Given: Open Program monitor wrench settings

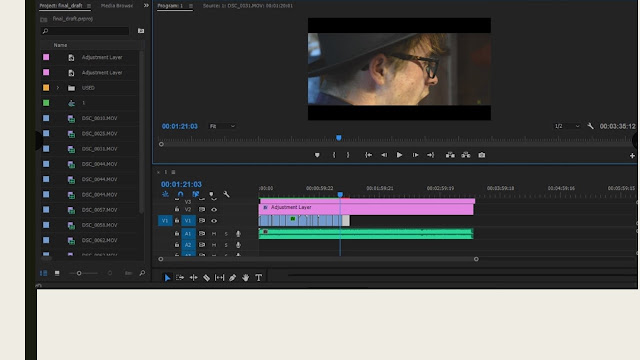Looking at the screenshot, I should pyautogui.click(x=590, y=126).
